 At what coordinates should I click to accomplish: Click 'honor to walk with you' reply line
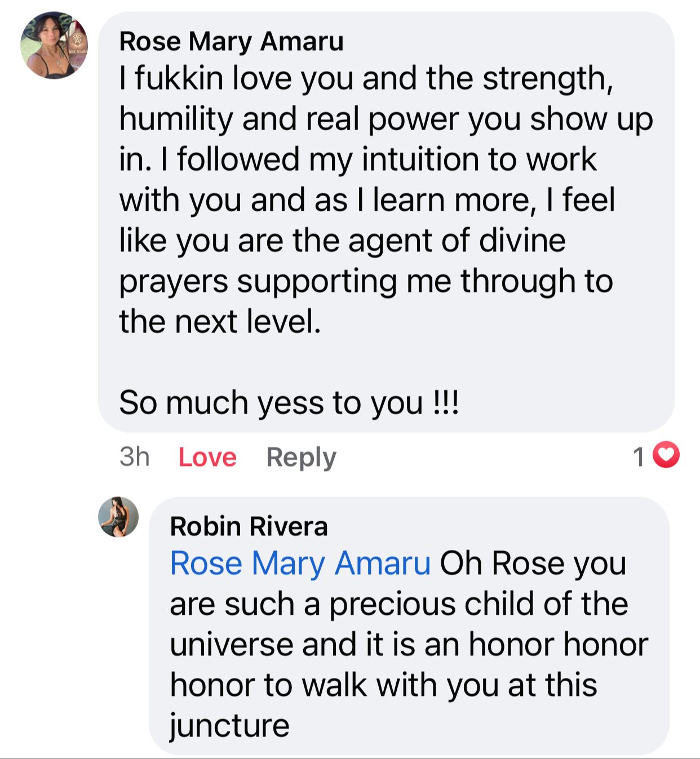coord(383,685)
